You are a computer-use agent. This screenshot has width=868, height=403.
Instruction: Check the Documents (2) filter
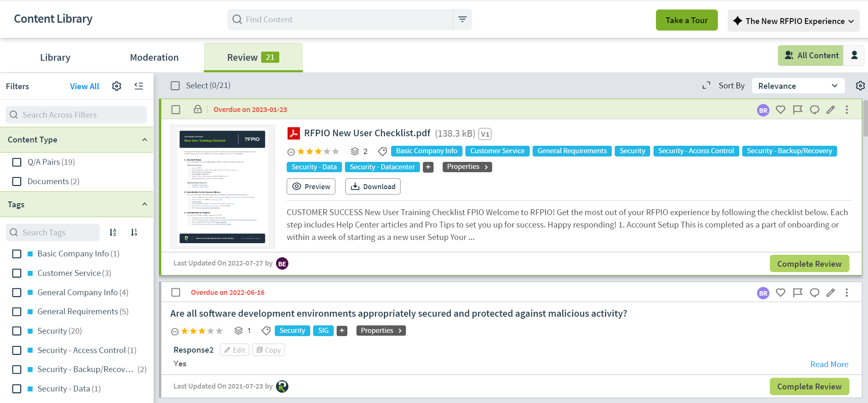(x=17, y=181)
